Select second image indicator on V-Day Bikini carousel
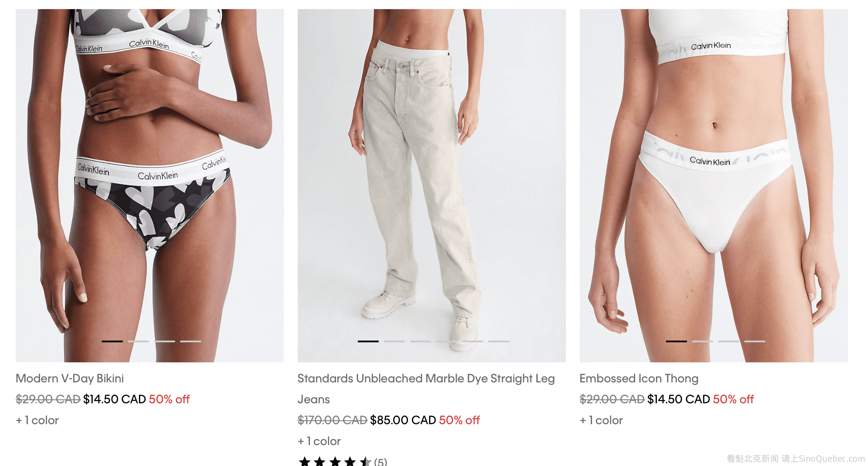This screenshot has height=466, width=868. pyautogui.click(x=138, y=341)
